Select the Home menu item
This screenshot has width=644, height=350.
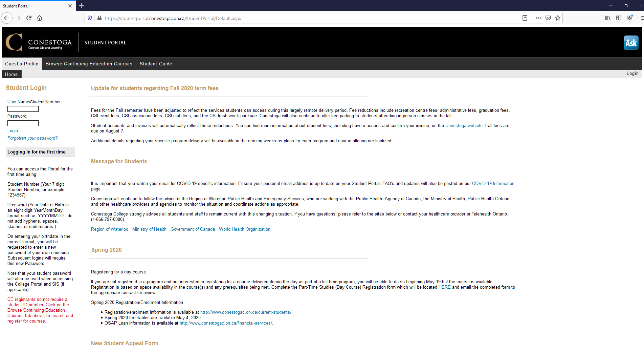tap(11, 74)
